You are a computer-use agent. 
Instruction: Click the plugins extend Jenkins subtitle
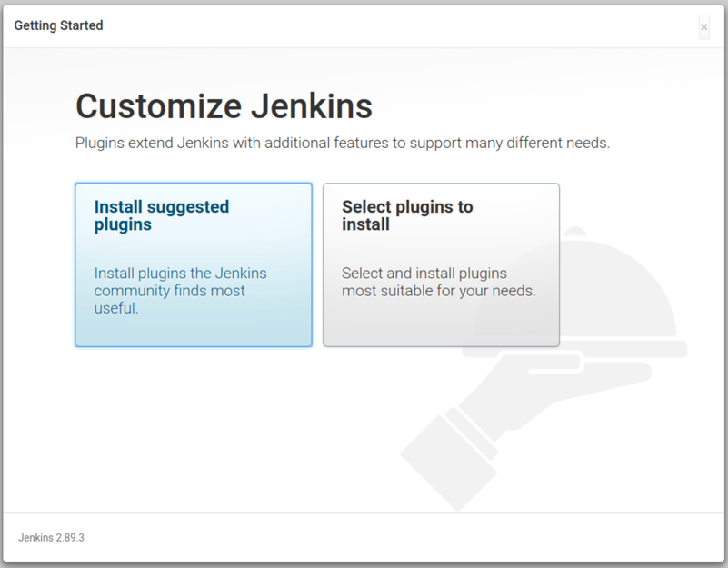[x=344, y=143]
